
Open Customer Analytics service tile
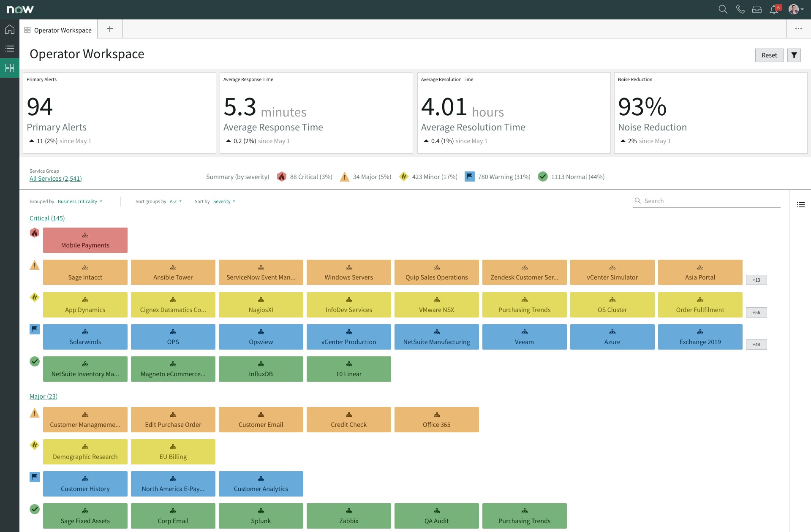coord(261,484)
